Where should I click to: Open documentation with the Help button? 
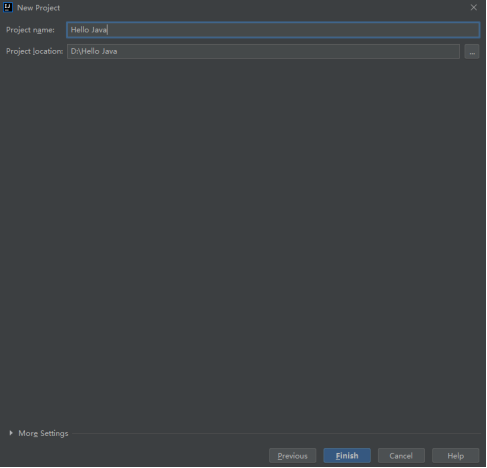coord(455,456)
